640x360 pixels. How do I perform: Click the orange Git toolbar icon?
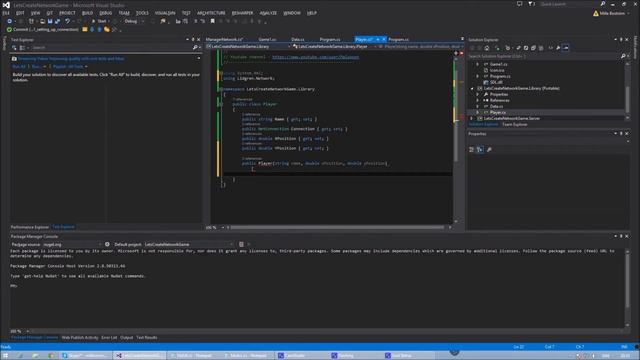coord(107,29)
